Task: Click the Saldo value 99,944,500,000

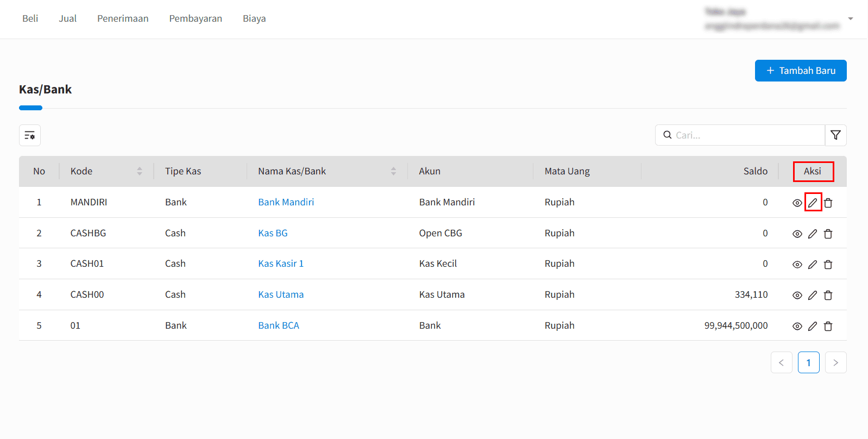Action: pyautogui.click(x=736, y=325)
